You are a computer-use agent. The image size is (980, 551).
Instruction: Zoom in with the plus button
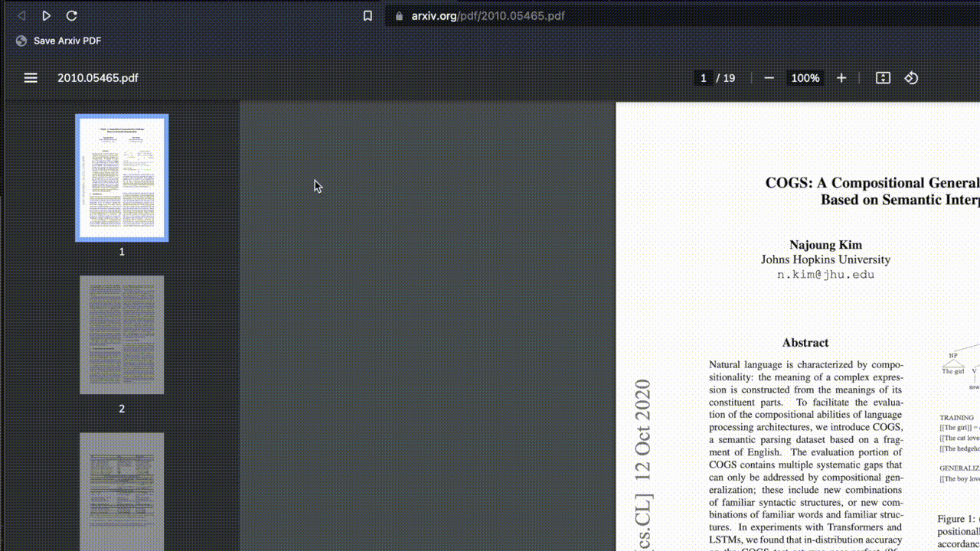click(x=841, y=78)
